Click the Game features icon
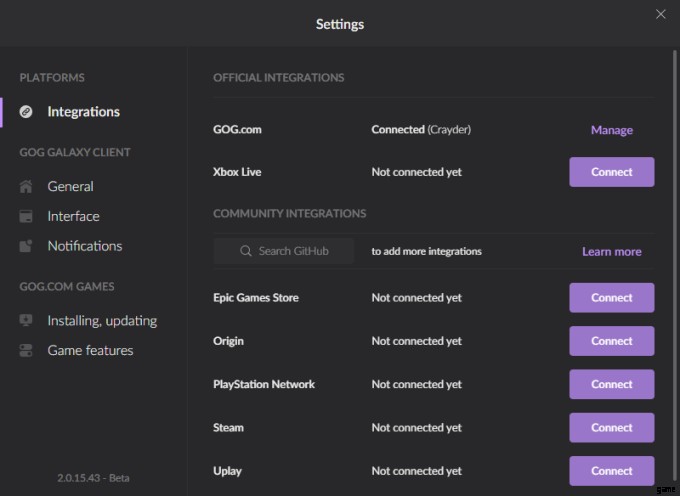The image size is (680, 496). click(27, 351)
